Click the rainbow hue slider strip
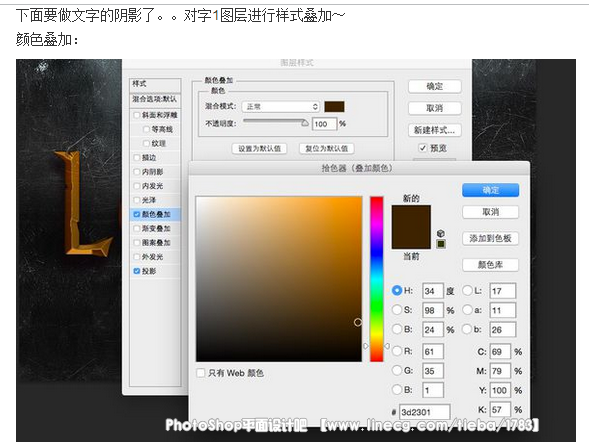Image resolution: width=589 pixels, height=442 pixels. coord(376,279)
